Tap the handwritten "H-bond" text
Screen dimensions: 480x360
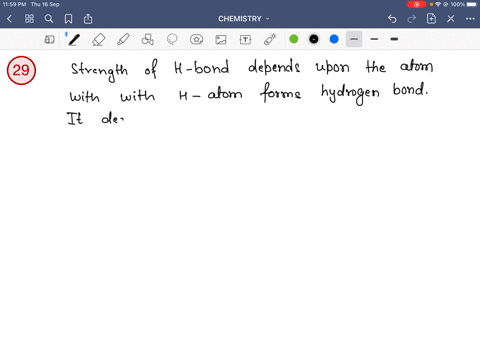pos(202,67)
